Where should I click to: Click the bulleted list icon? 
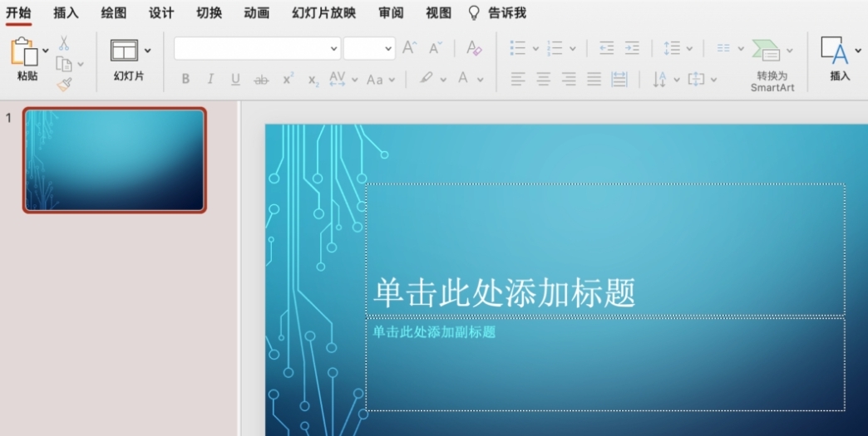click(x=518, y=48)
